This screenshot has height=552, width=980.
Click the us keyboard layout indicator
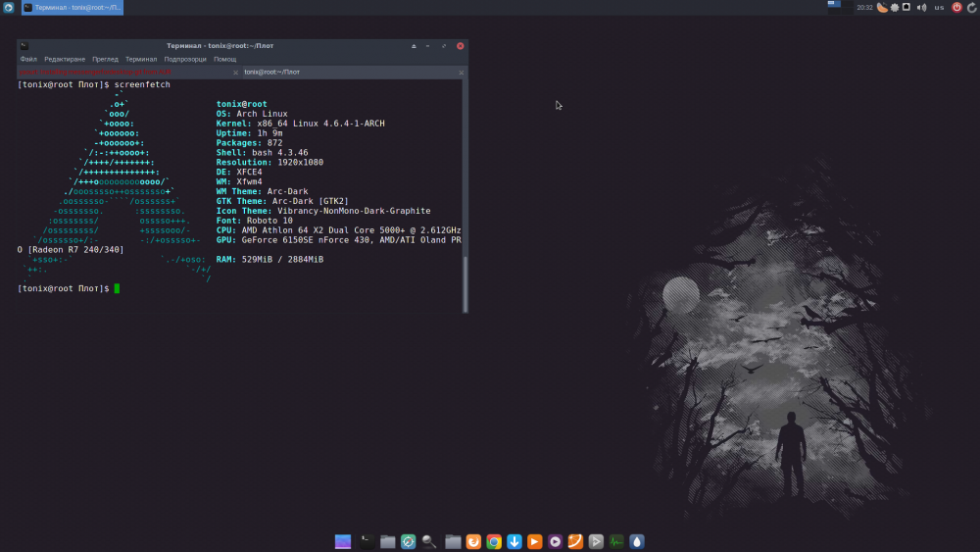click(x=940, y=8)
